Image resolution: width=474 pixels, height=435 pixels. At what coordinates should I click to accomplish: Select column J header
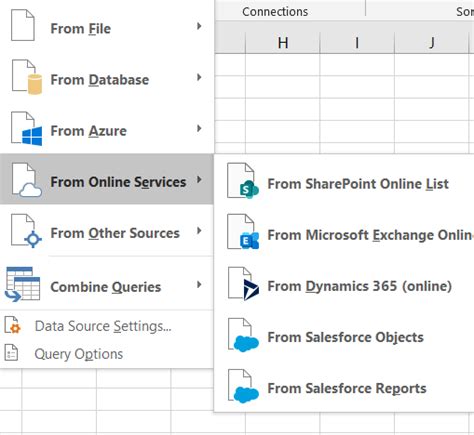(x=432, y=43)
